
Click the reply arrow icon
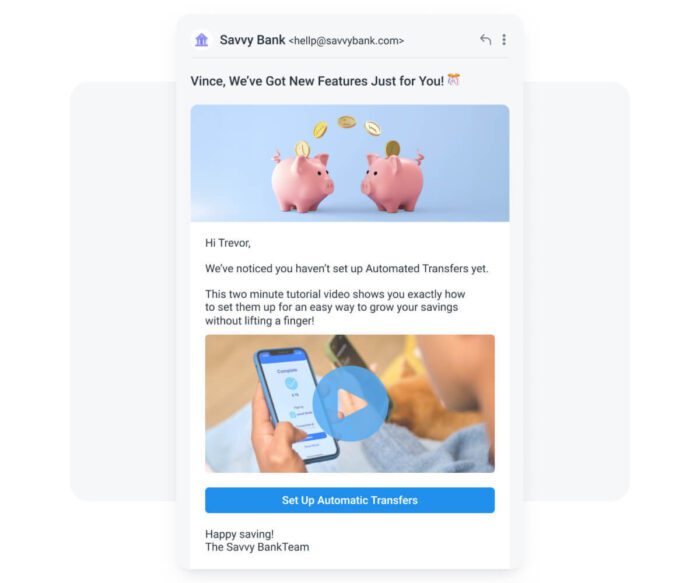click(485, 40)
